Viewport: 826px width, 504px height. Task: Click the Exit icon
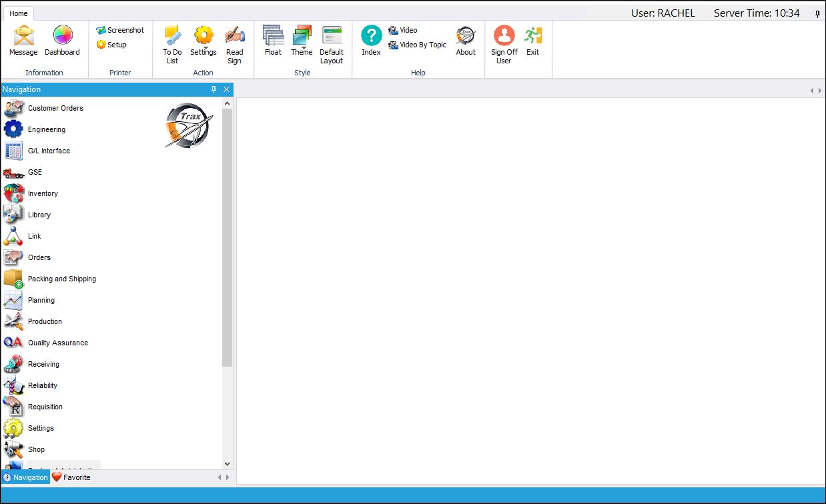click(x=532, y=41)
